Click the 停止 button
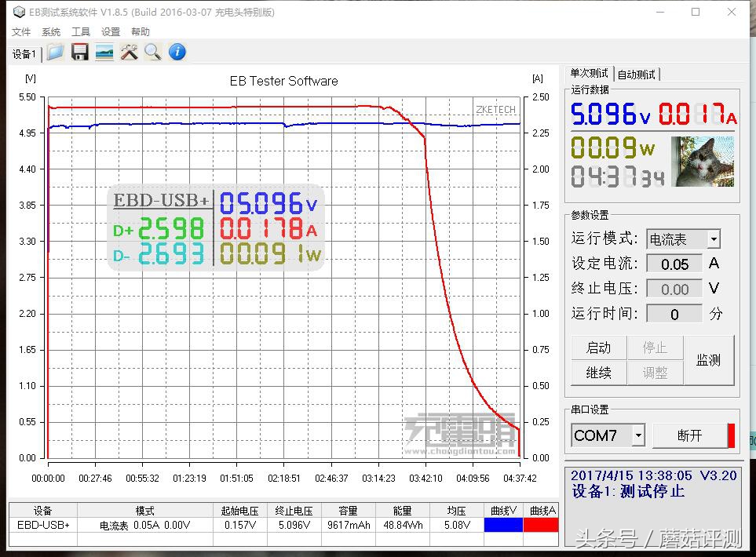 pos(655,348)
